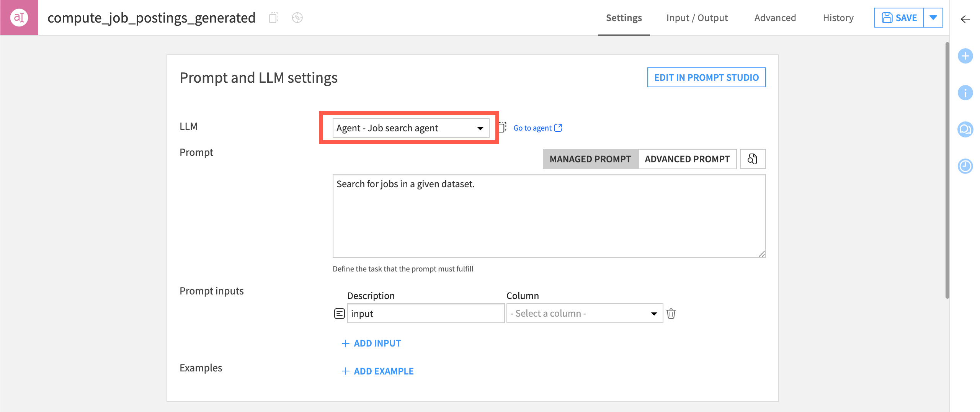Click the notes icon beside the input description
The image size is (980, 412).
339,313
